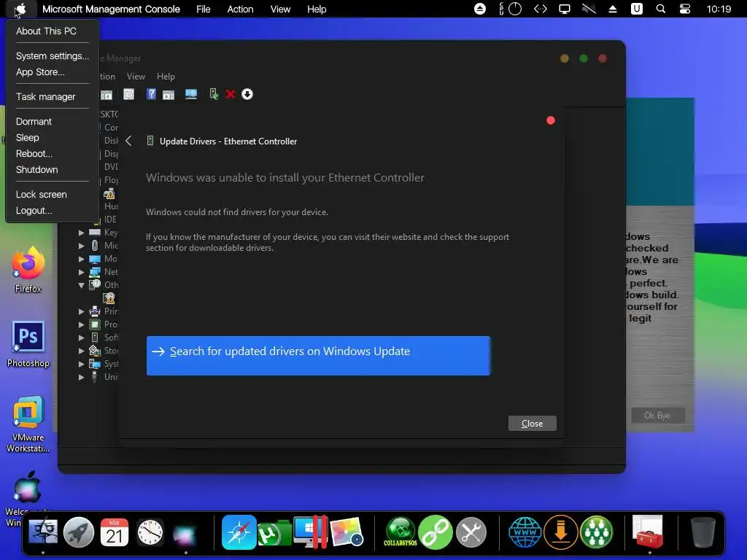Expand the 'Pro' processors tree node
Viewport: 747px width, 560px height.
[x=82, y=324]
